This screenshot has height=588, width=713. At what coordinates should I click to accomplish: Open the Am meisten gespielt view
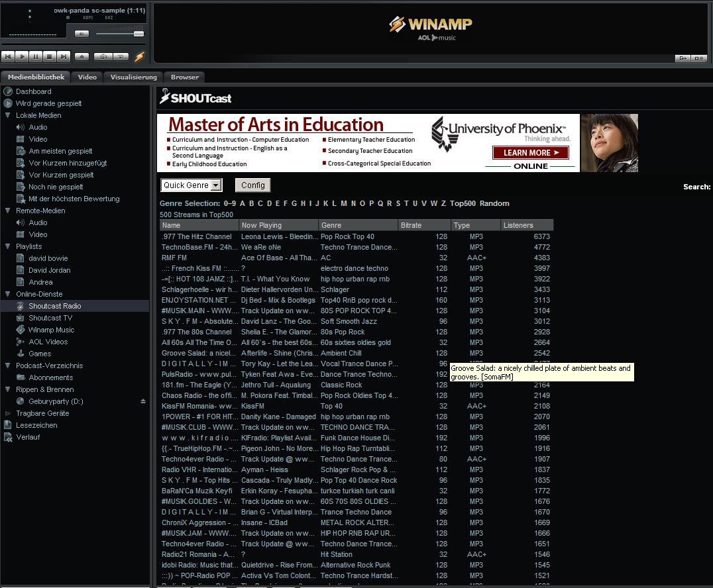click(60, 151)
